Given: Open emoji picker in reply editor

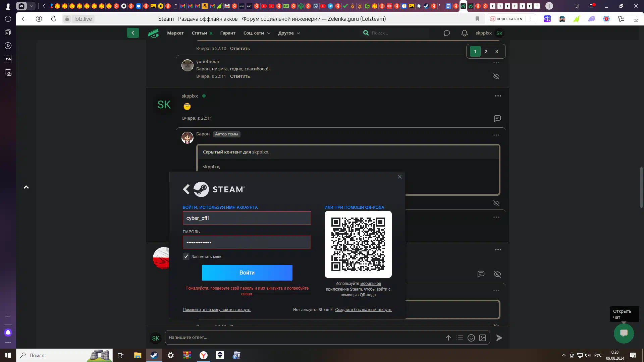Looking at the screenshot, I should point(471,338).
